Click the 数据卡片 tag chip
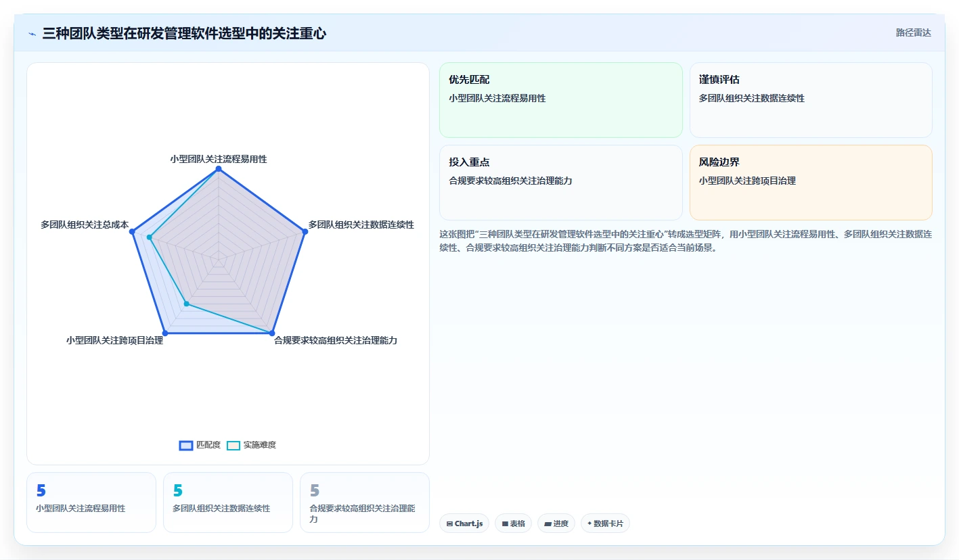Viewport: 959px width, 560px height. (x=605, y=523)
